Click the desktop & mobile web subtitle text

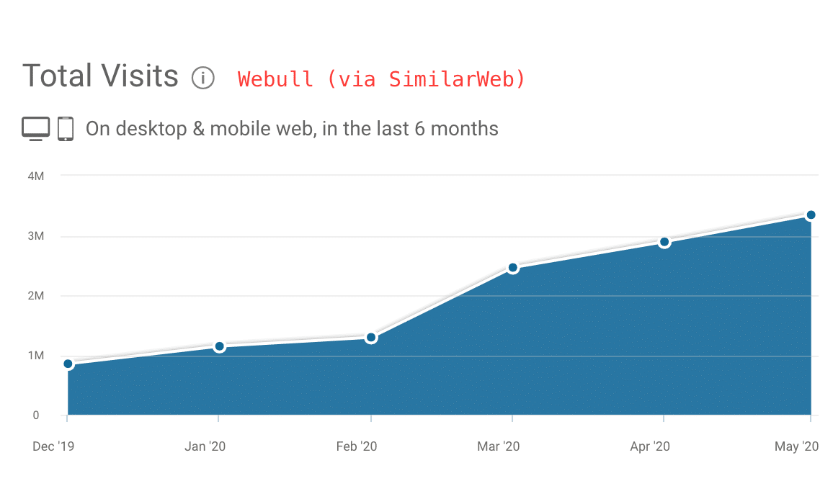pyautogui.click(x=292, y=129)
